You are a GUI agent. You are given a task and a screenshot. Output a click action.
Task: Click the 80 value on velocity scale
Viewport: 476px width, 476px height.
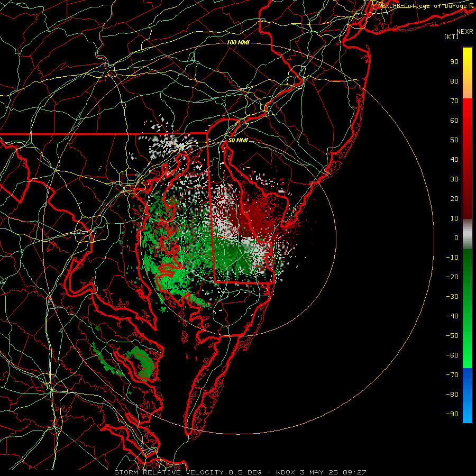tap(454, 81)
